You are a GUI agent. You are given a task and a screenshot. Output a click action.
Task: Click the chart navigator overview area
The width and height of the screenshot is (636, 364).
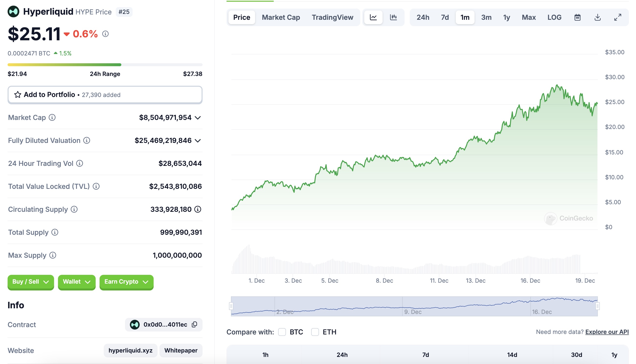tap(414, 306)
